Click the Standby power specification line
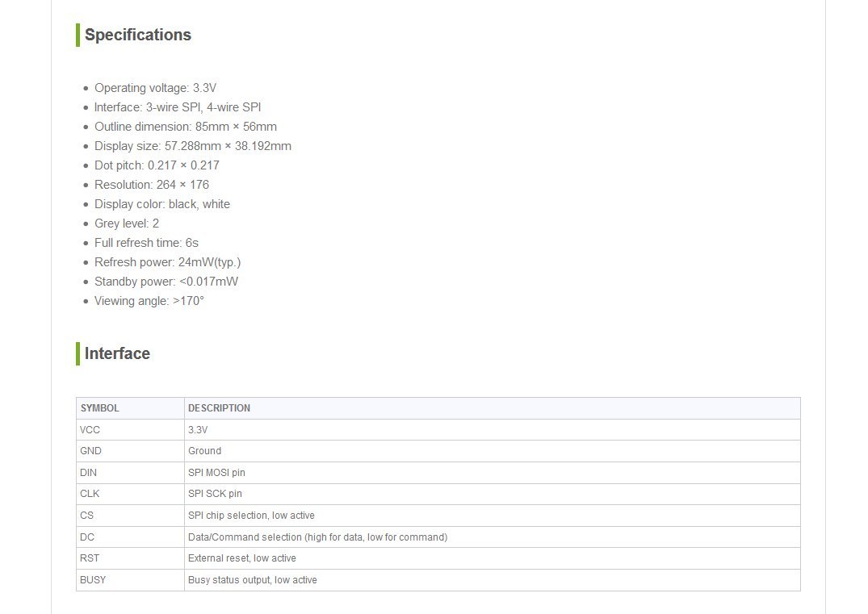The width and height of the screenshot is (868, 614). (166, 282)
